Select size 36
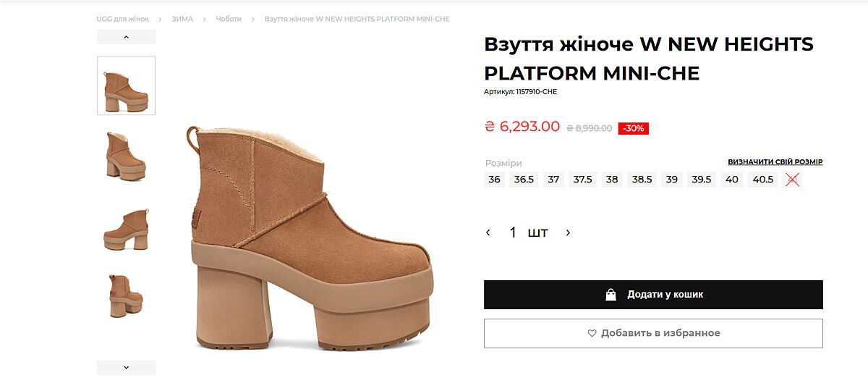The width and height of the screenshot is (868, 378). 494,180
